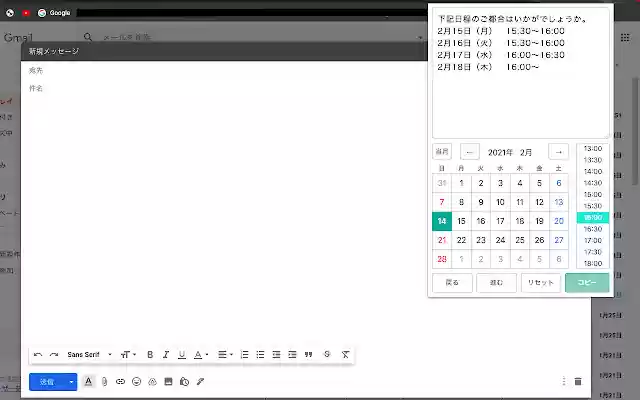Attach a file with the paperclip icon
This screenshot has width=640, height=400.
(104, 382)
